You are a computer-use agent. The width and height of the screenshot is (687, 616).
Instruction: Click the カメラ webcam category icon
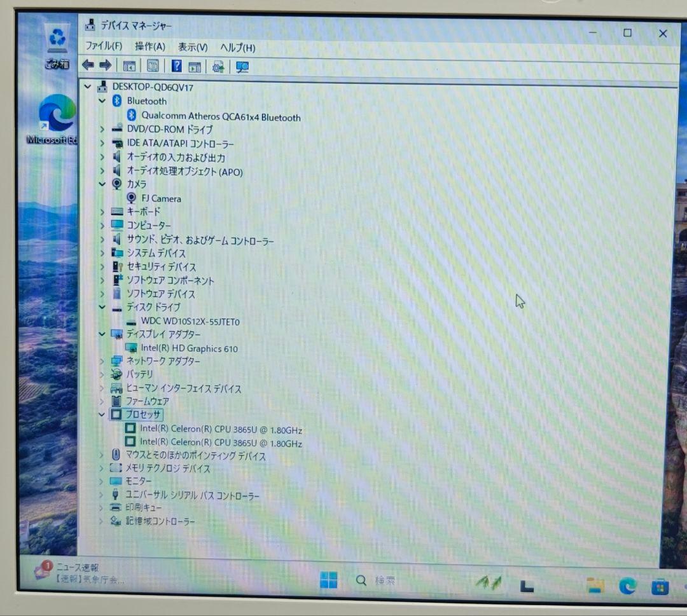(x=116, y=184)
